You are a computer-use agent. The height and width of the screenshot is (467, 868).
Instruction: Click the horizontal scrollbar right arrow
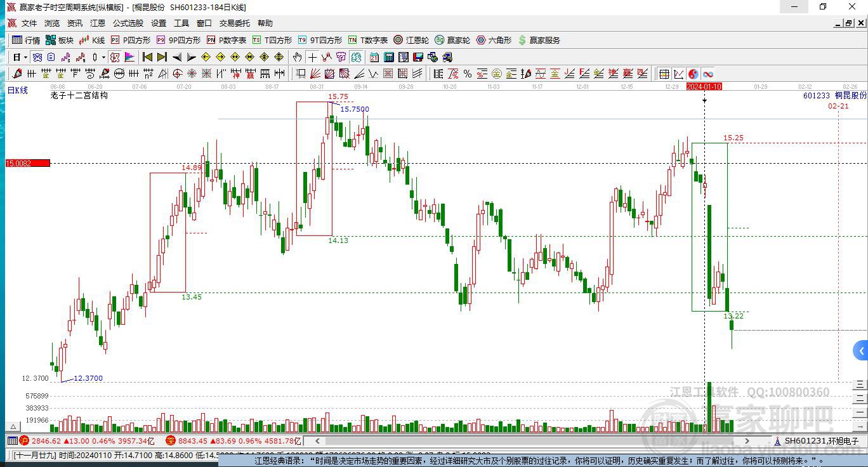(x=747, y=441)
